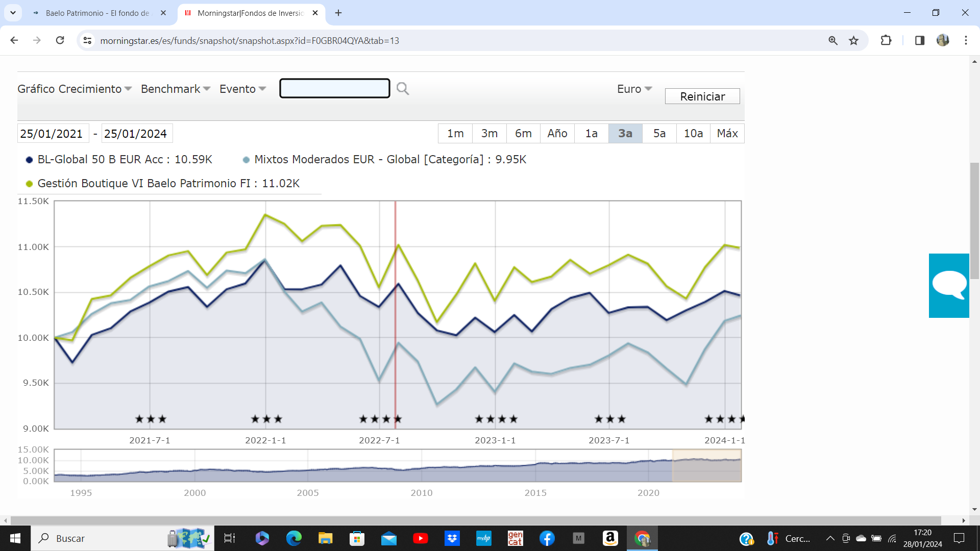This screenshot has height=551, width=980.
Task: Select the Máx time range
Action: click(x=727, y=133)
